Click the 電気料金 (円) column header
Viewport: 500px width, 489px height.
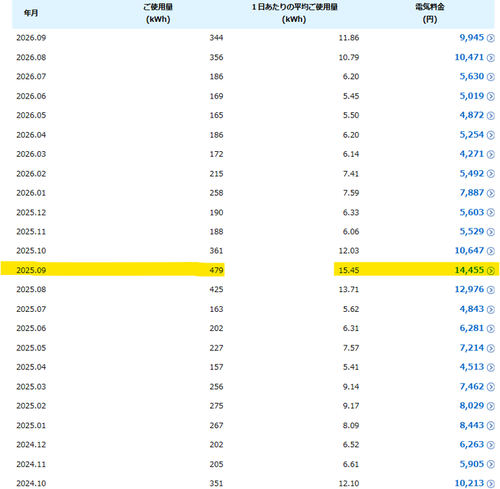(430, 13)
